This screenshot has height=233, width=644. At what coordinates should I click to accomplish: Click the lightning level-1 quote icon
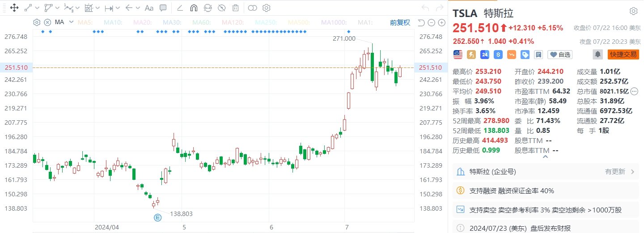pyautogui.click(x=471, y=55)
